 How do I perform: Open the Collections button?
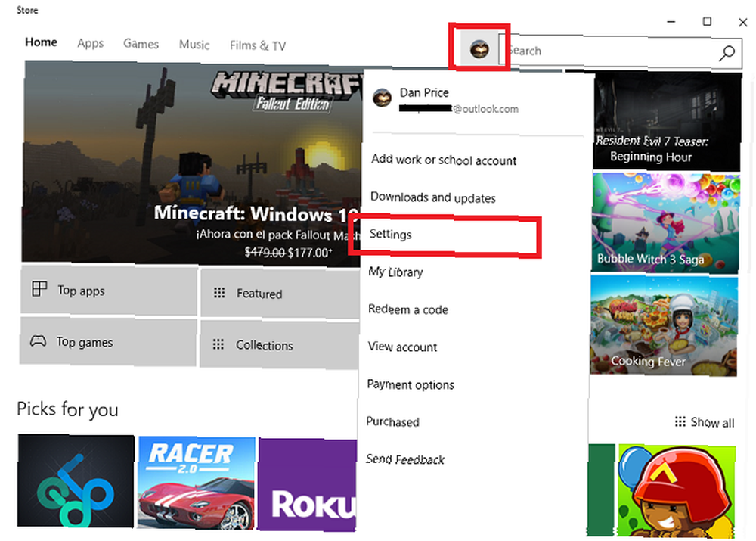point(280,344)
